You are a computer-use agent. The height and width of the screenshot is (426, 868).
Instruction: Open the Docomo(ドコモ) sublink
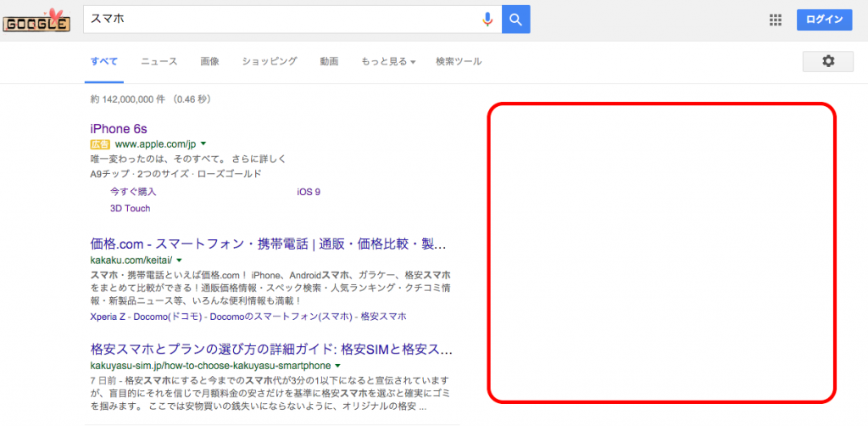click(169, 317)
